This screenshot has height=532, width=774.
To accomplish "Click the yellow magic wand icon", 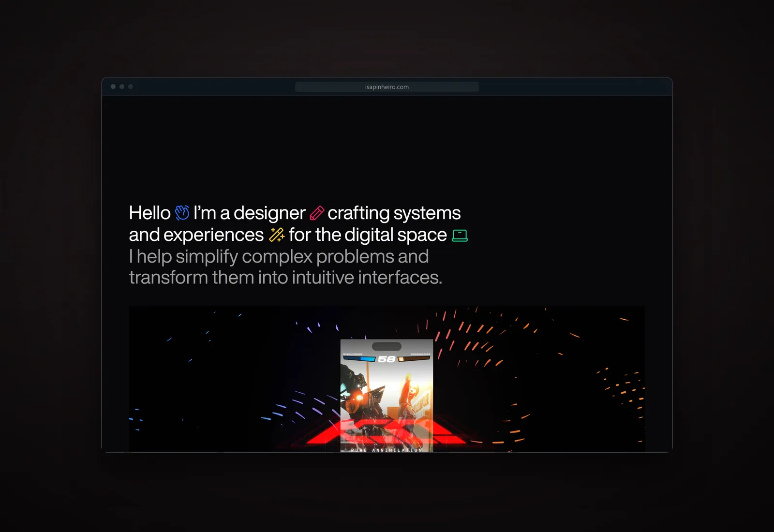I will click(x=277, y=235).
